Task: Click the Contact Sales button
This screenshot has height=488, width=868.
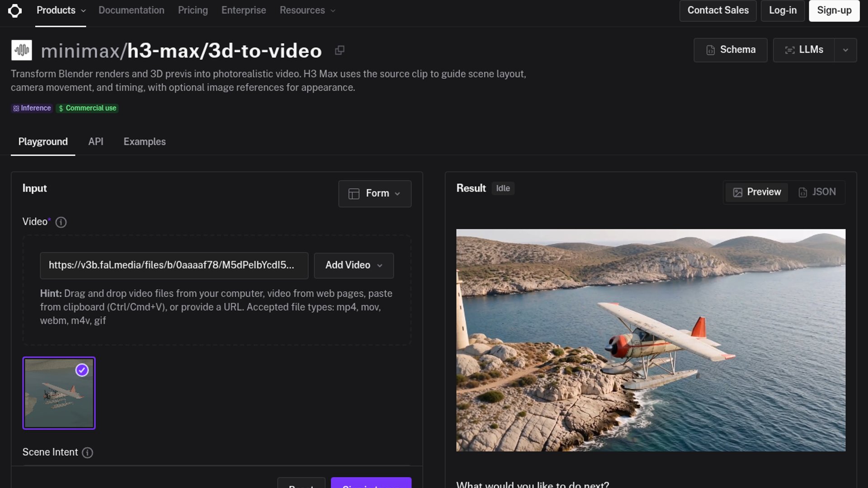Action: (718, 10)
